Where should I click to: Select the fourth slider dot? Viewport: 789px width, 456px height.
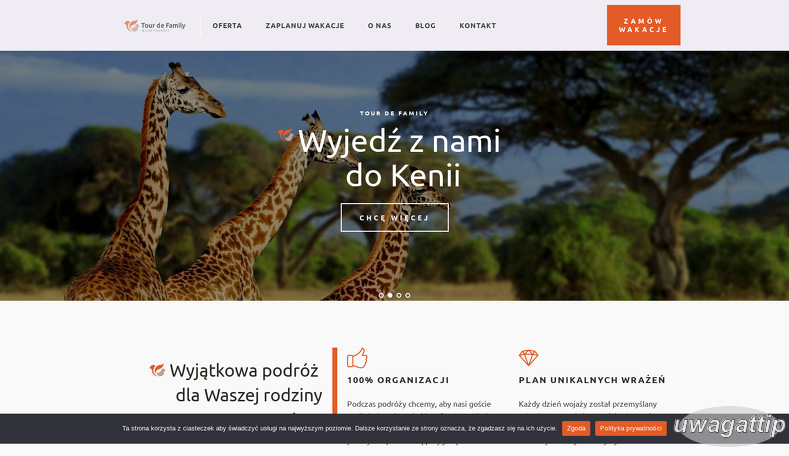click(408, 295)
